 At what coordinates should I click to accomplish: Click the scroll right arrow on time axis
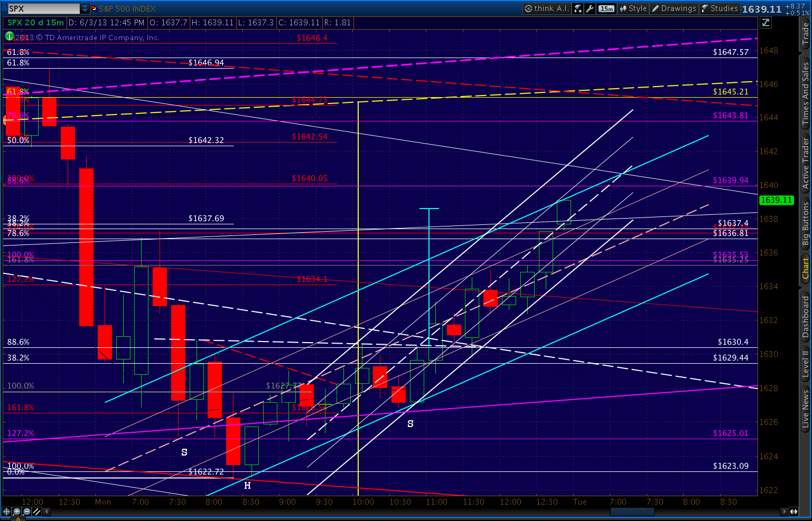coord(783,511)
